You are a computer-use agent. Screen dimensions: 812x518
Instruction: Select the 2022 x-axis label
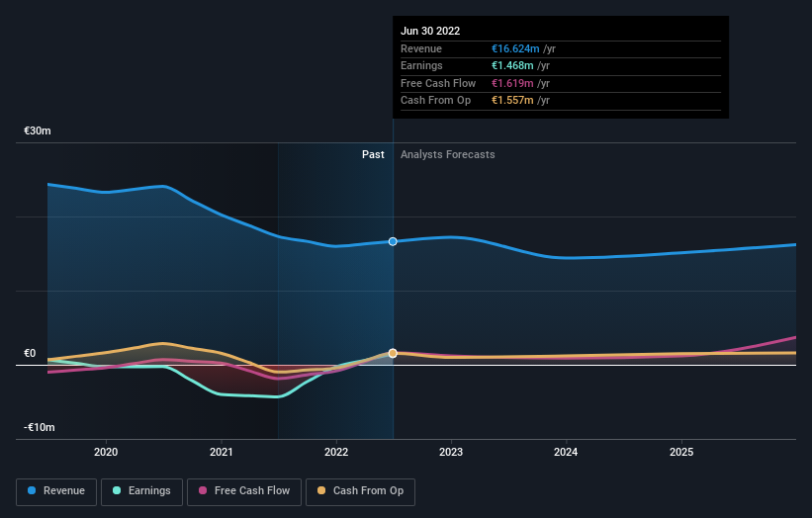(x=336, y=452)
